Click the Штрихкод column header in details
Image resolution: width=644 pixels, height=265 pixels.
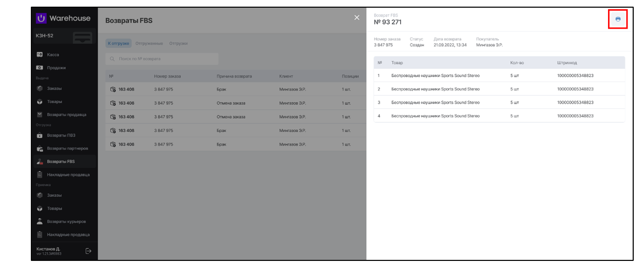point(567,63)
